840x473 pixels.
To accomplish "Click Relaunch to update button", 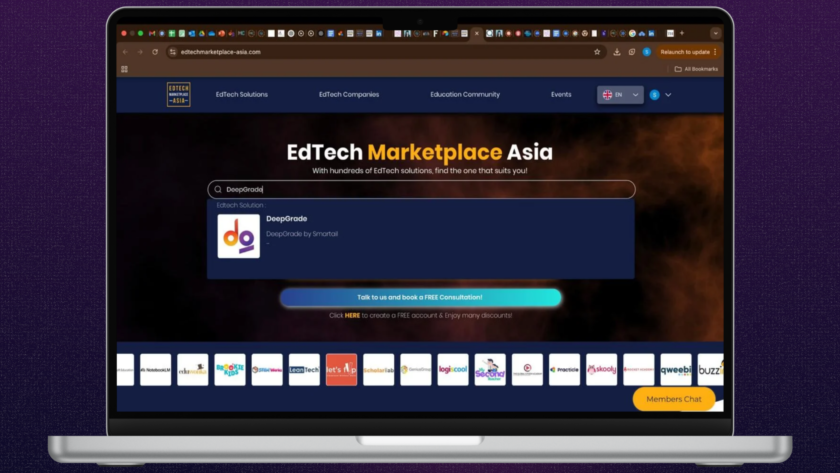I will [685, 52].
